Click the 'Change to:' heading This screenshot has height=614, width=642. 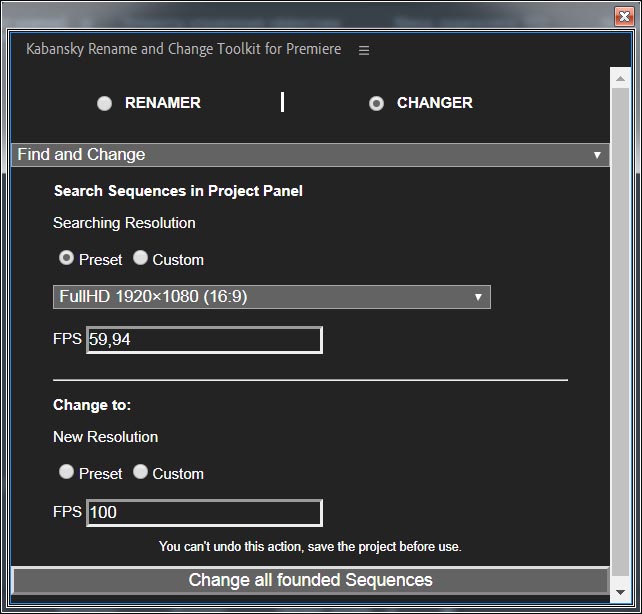(x=92, y=405)
